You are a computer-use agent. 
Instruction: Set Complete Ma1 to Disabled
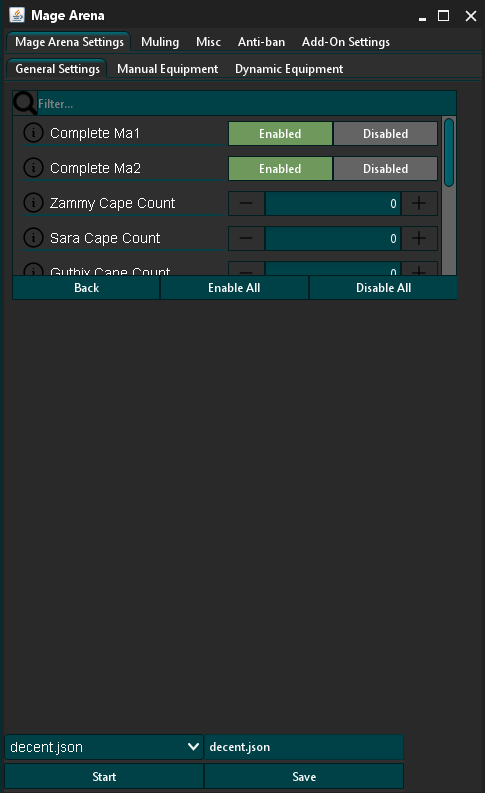[x=385, y=134]
